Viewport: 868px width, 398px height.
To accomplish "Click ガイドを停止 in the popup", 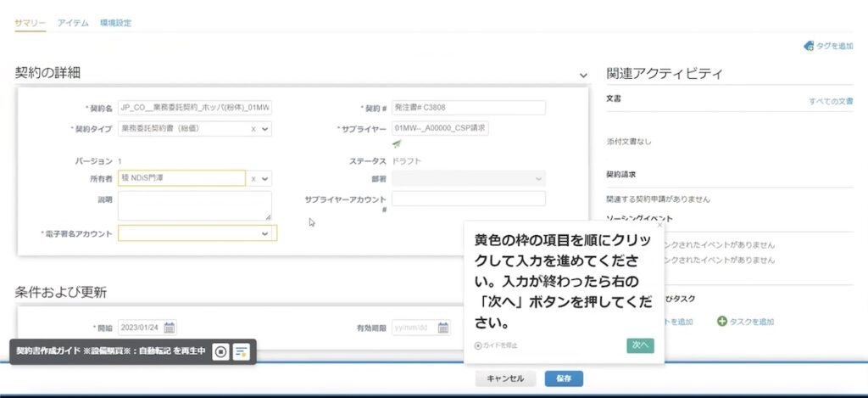I will 496,345.
